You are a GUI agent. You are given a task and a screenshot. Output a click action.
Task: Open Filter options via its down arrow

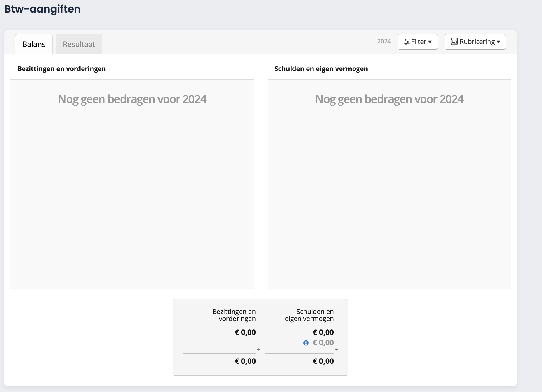coord(431,42)
